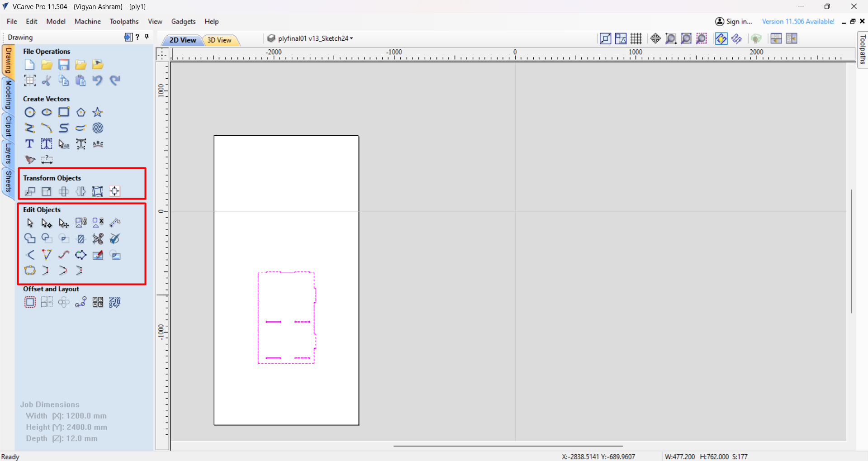Switch to the Layers side tab
The image size is (868, 461).
pos(8,153)
